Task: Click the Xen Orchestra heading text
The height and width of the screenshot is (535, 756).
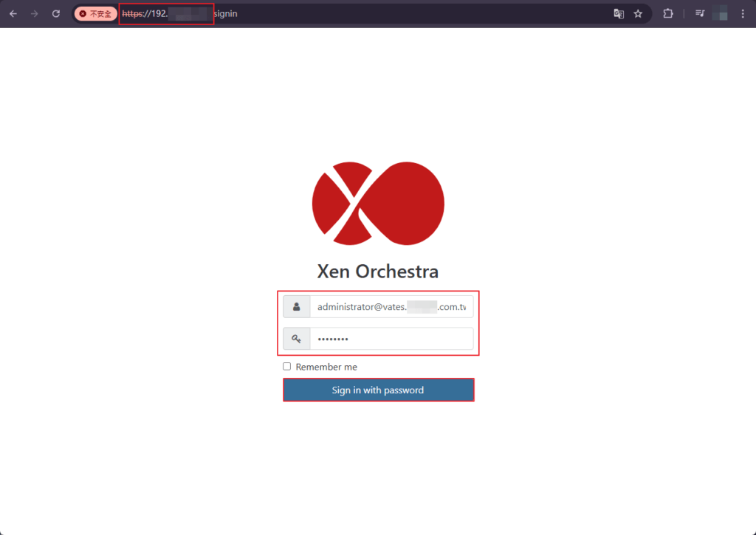Action: (378, 272)
